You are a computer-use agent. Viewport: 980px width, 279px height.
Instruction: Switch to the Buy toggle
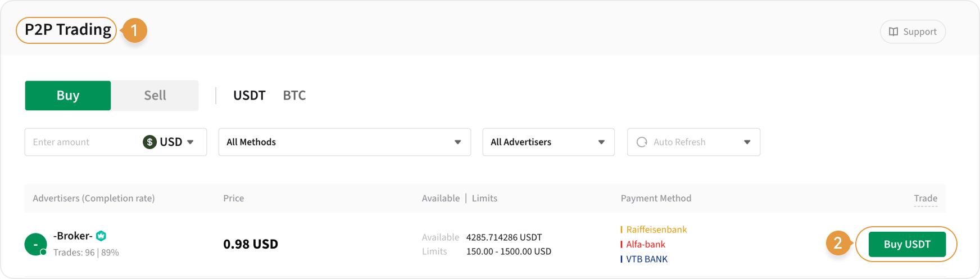pos(68,96)
